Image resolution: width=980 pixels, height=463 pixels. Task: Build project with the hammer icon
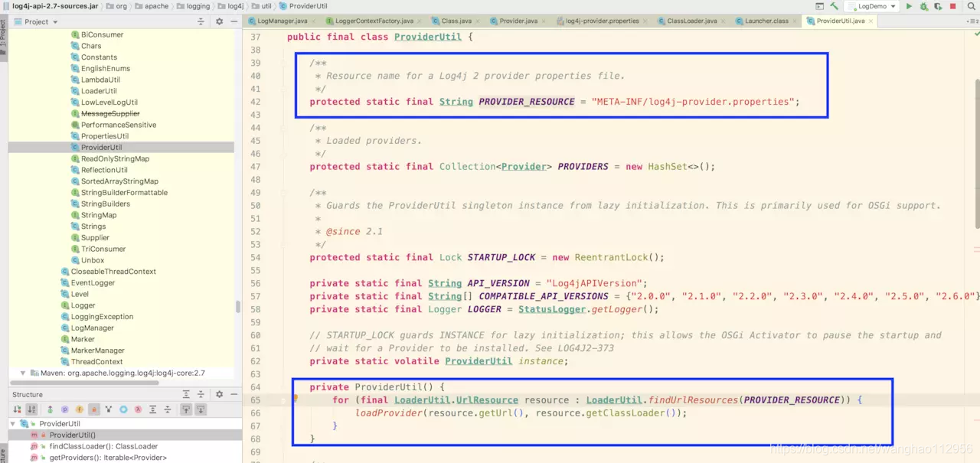(834, 6)
